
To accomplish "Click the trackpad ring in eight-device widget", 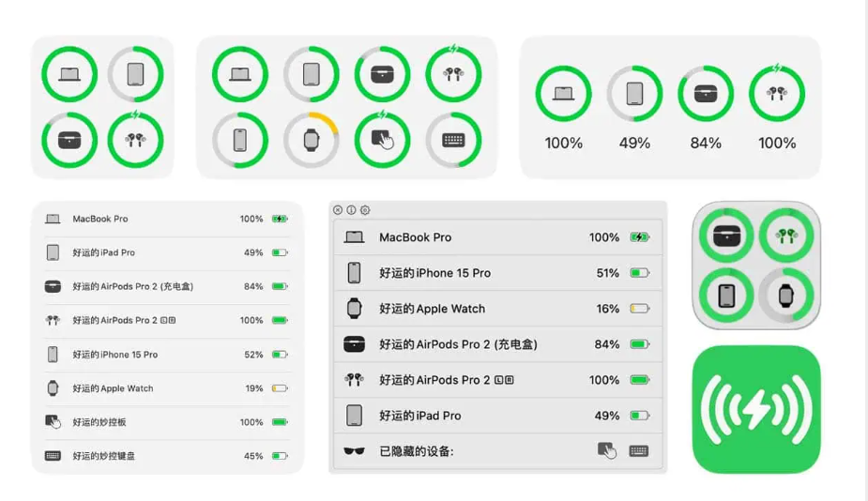I will tap(382, 140).
